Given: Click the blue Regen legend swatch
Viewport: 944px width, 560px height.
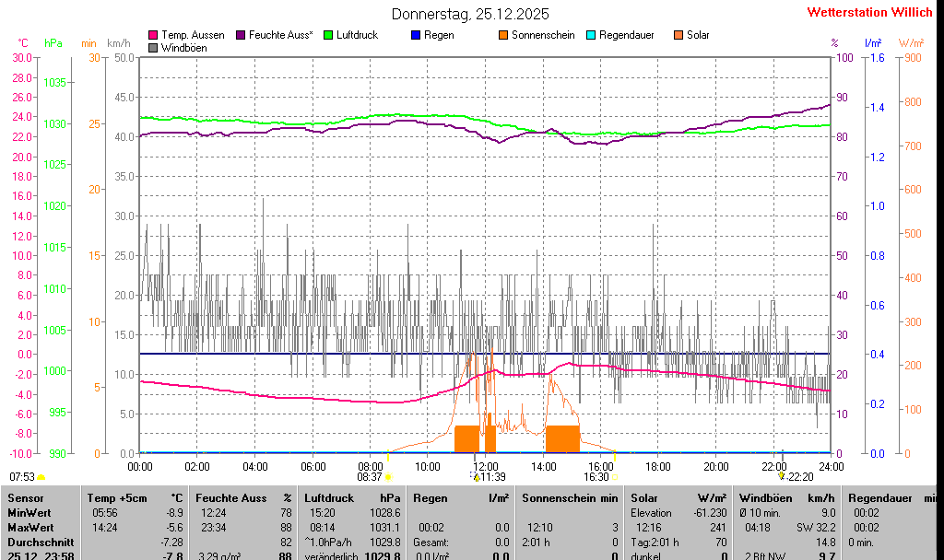Looking at the screenshot, I should (x=416, y=35).
